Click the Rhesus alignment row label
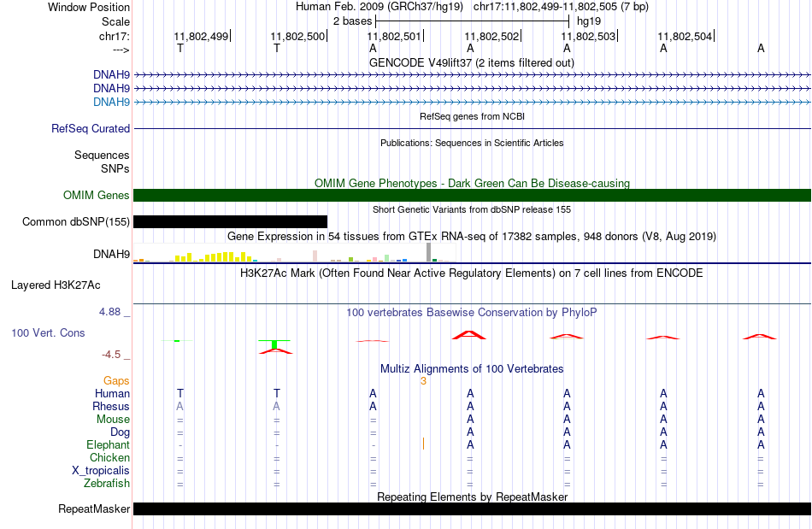This screenshot has height=529, width=812. [111, 406]
